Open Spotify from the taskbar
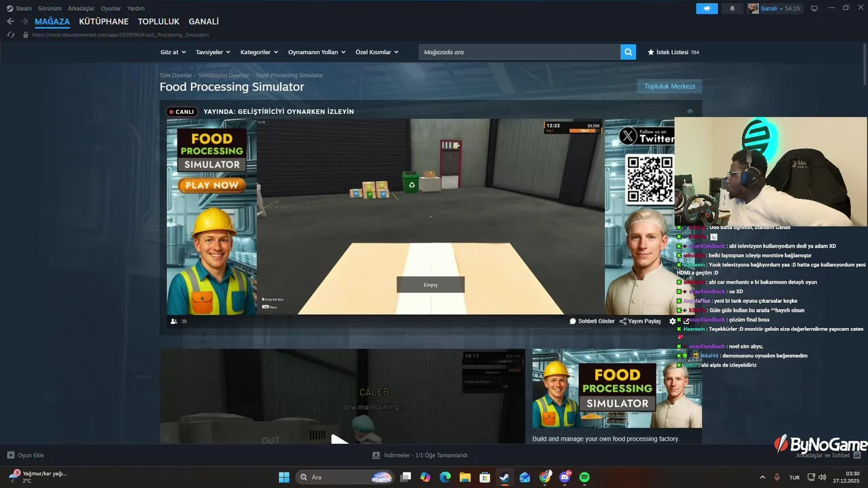The width and height of the screenshot is (868, 488). tap(585, 477)
